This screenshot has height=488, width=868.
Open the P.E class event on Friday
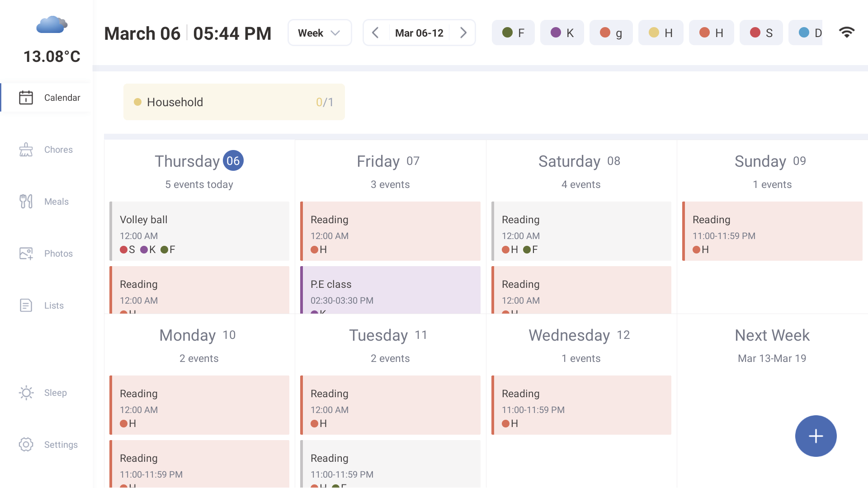point(390,289)
